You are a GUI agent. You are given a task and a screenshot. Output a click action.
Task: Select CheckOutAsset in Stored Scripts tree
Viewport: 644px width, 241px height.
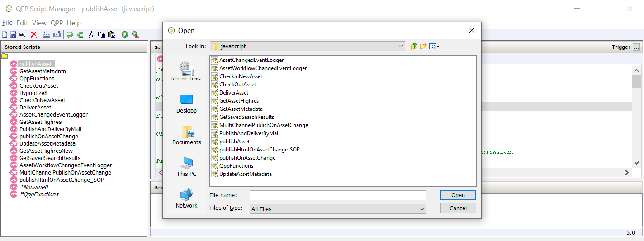coord(38,86)
